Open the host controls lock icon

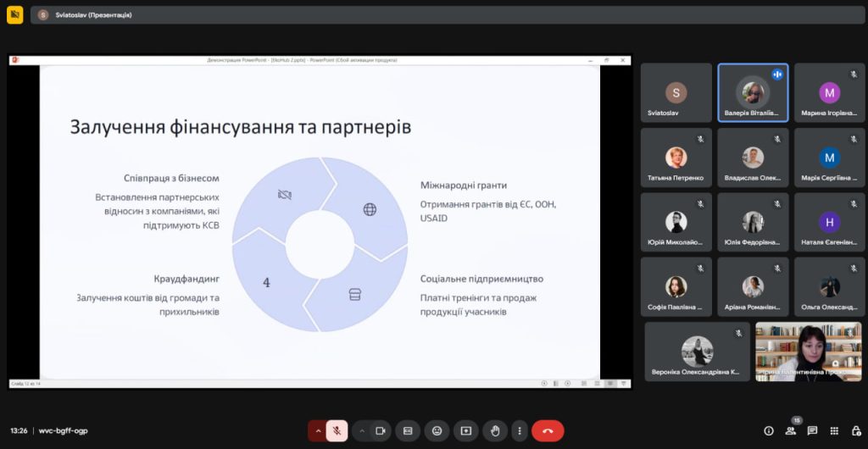click(x=855, y=430)
